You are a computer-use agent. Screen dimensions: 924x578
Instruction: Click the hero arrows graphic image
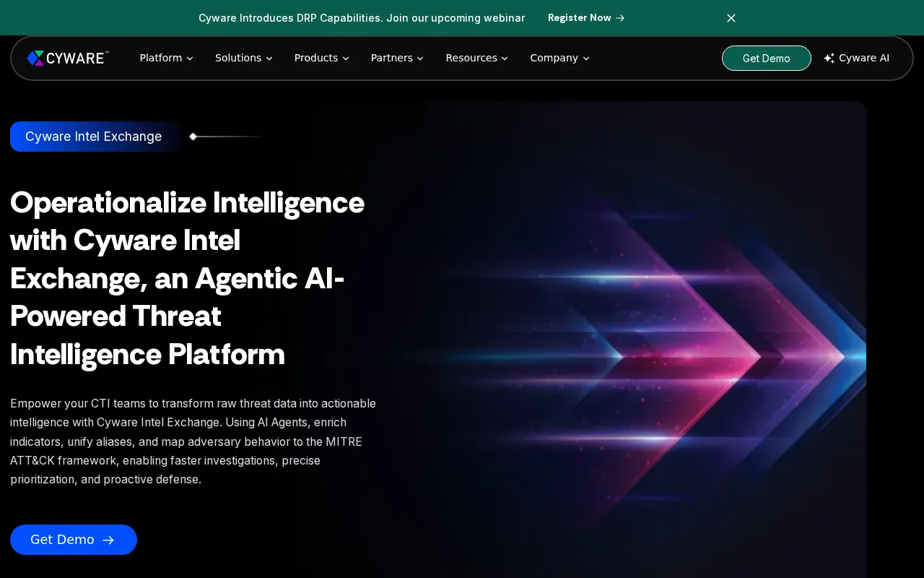(621, 340)
